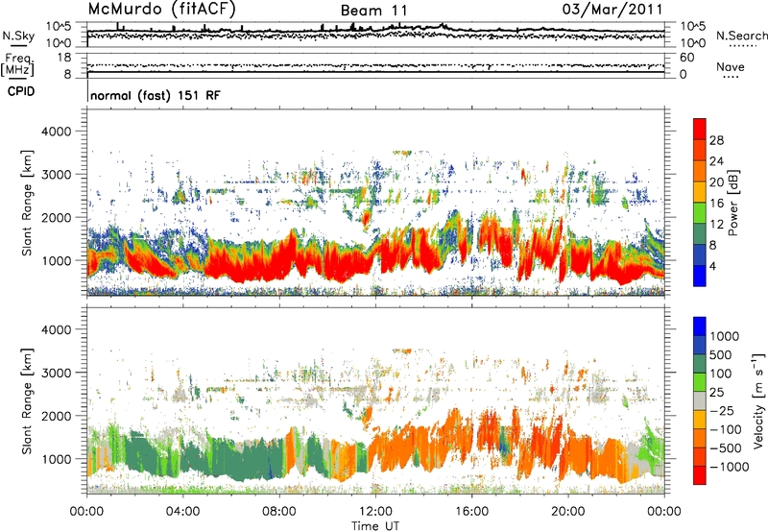Screen dimensions: 768x532
Task: Click the 12:00 time axis tick label
Action: pos(375,512)
